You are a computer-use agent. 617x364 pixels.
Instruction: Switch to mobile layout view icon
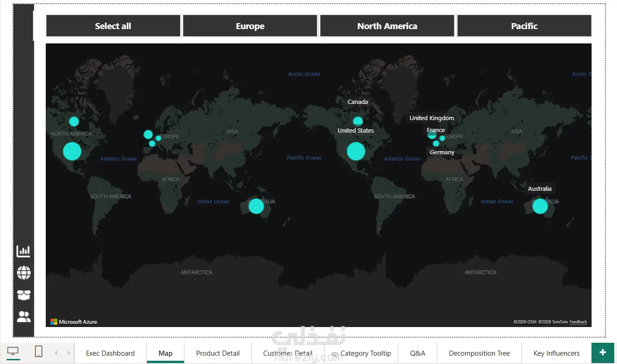point(39,352)
